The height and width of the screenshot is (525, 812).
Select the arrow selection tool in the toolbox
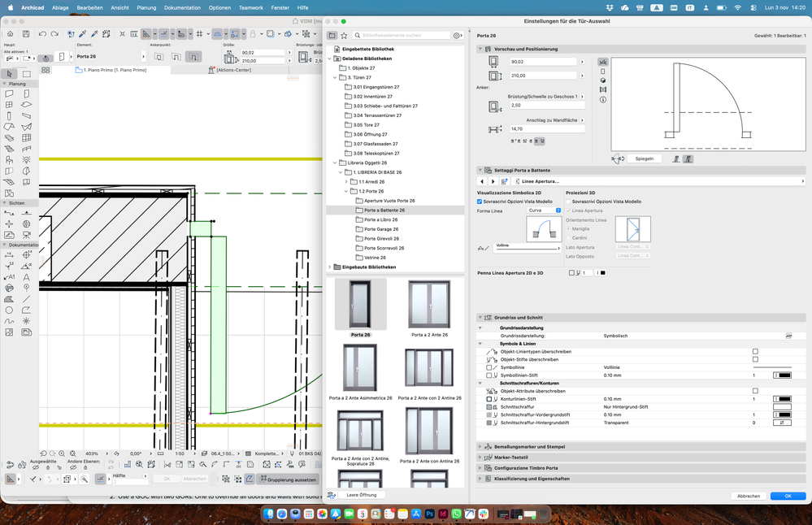[10, 75]
